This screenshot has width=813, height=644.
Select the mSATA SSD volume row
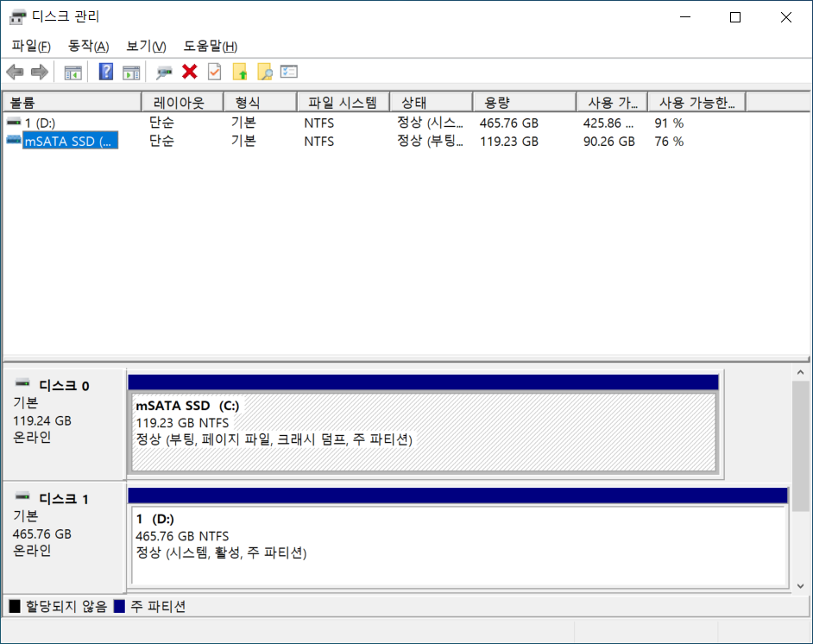click(406, 141)
